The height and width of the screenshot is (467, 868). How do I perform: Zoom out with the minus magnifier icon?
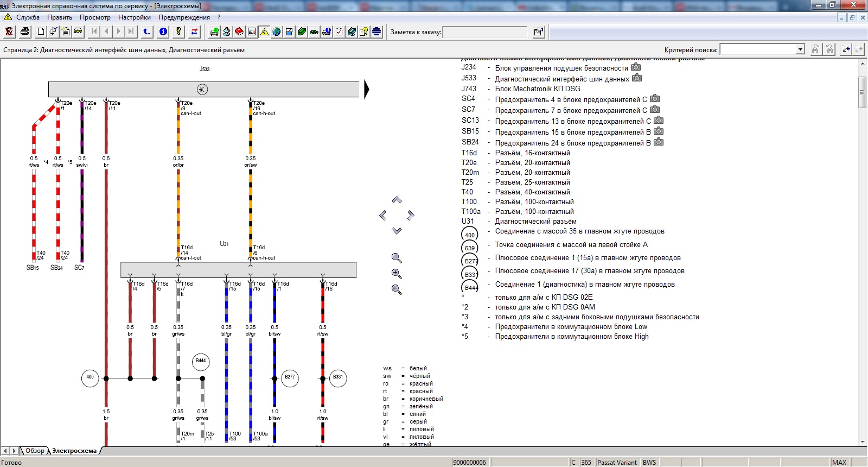pyautogui.click(x=397, y=289)
